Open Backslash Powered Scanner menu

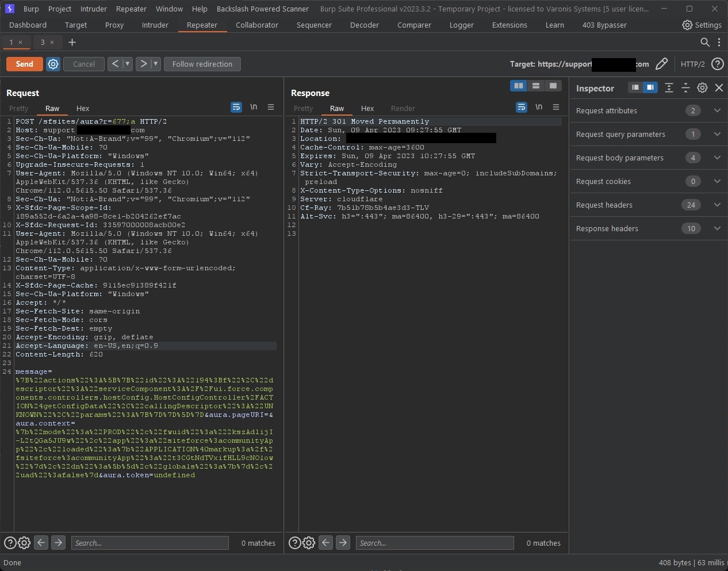pyautogui.click(x=262, y=9)
